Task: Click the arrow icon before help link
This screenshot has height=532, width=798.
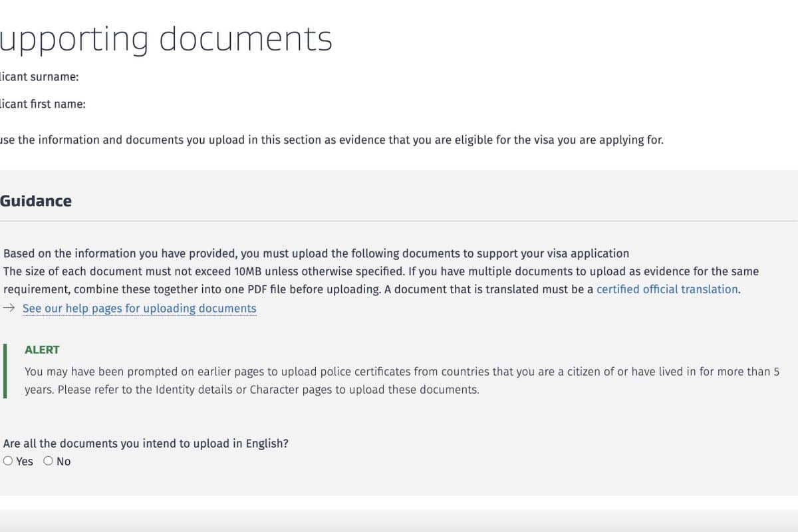Action: [9, 308]
